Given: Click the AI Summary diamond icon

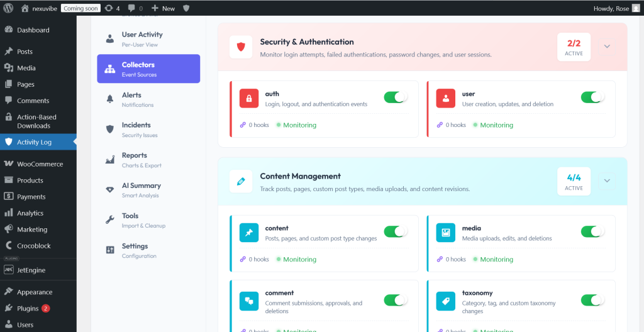Looking at the screenshot, I should [109, 189].
